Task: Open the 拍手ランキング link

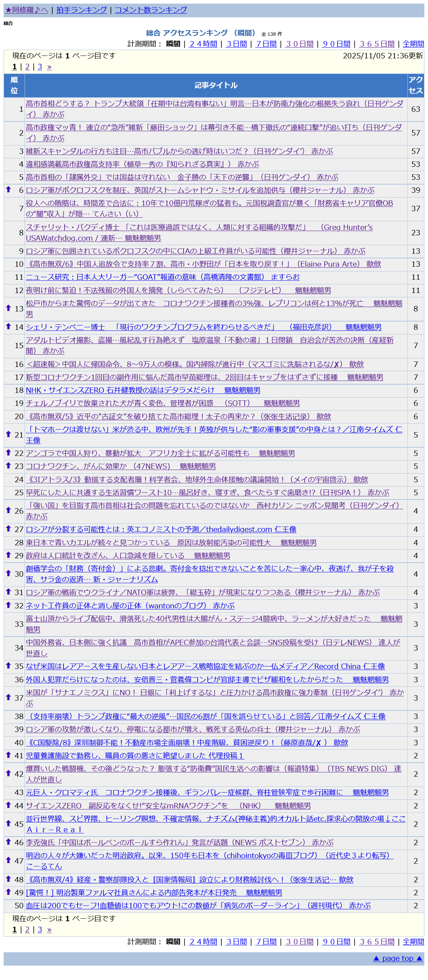Action: pyautogui.click(x=81, y=10)
